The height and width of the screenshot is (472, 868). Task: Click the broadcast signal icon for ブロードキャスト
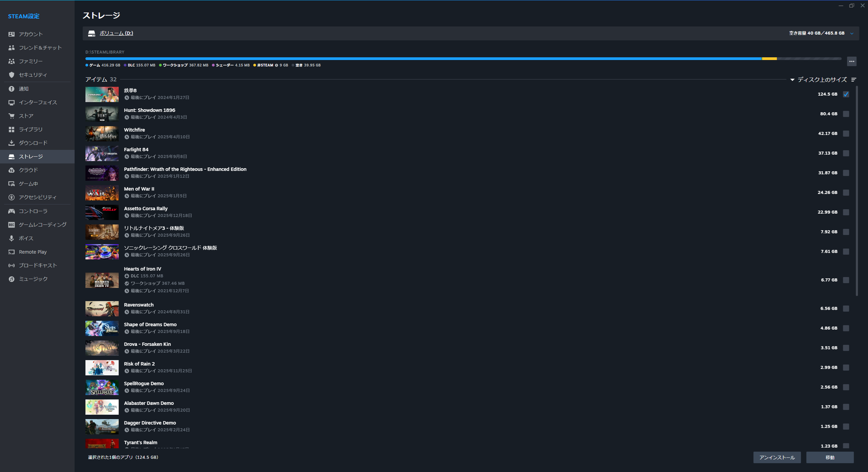[x=12, y=265]
